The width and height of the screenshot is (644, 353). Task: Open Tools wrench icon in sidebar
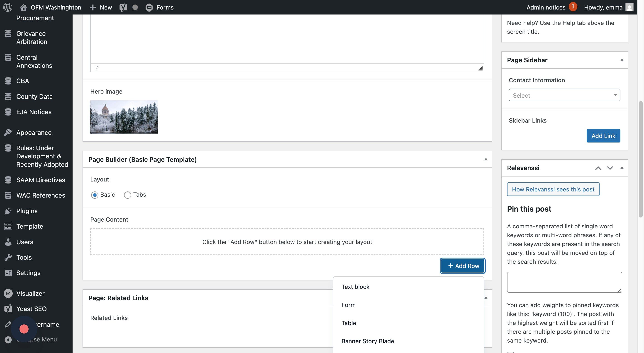point(8,257)
